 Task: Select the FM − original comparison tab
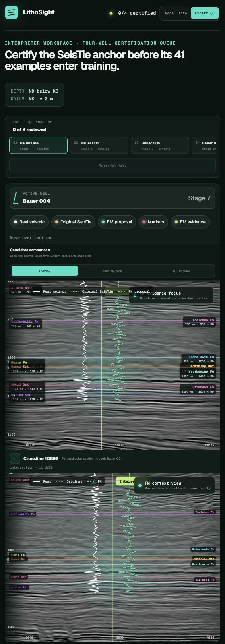[x=180, y=271]
